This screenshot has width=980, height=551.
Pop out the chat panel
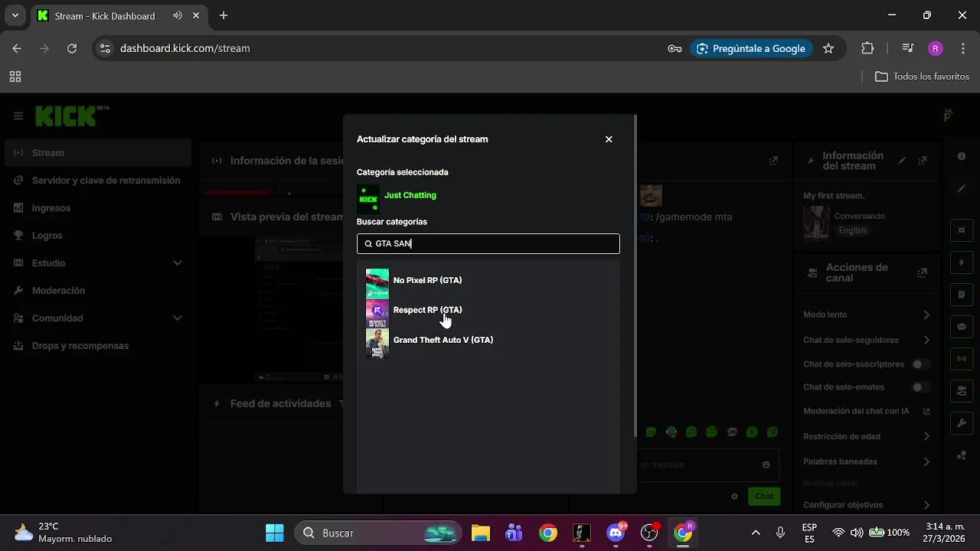coord(773,161)
